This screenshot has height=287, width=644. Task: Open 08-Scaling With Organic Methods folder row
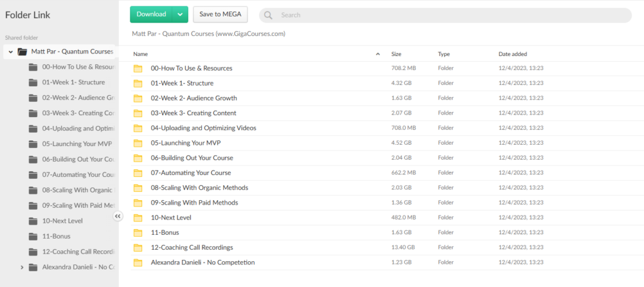click(199, 188)
